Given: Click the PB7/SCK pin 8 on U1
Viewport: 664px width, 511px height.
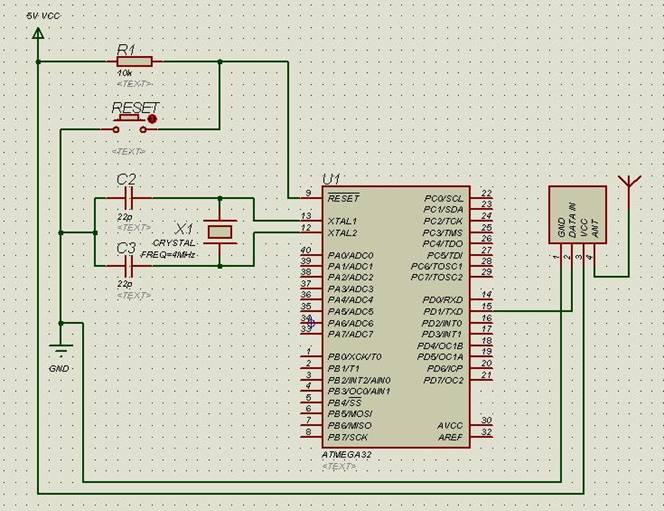Looking at the screenshot, I should pos(306,437).
